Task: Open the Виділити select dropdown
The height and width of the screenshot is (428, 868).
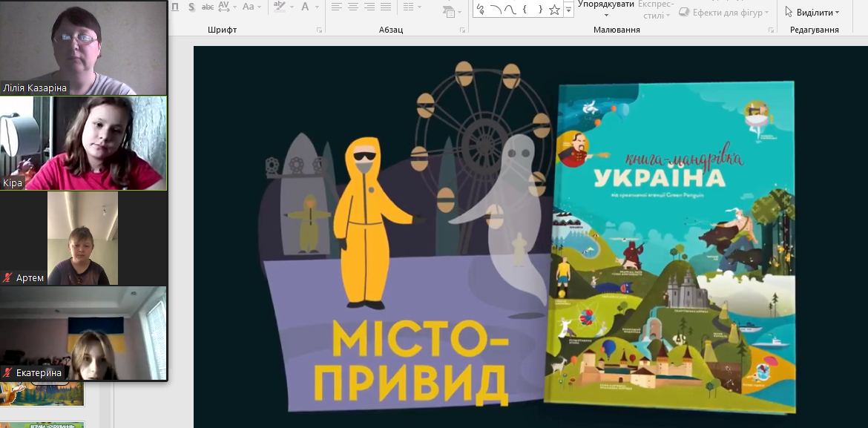Action: [812, 12]
